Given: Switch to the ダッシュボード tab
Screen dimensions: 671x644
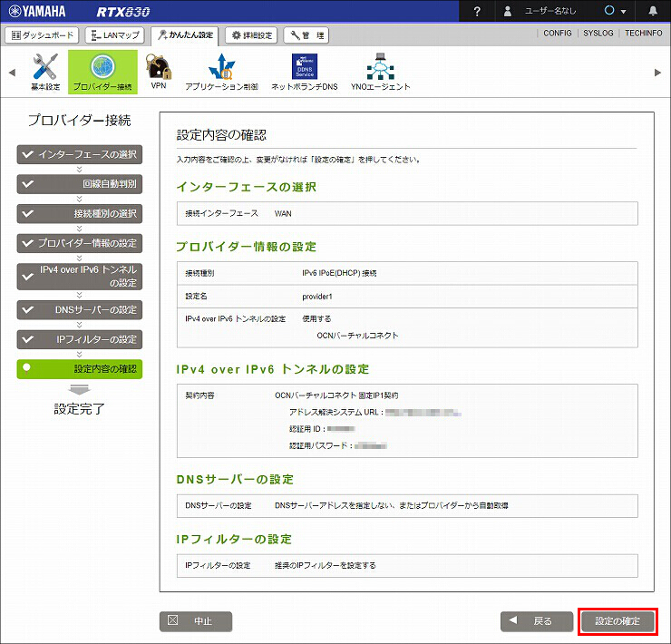Looking at the screenshot, I should 42,35.
